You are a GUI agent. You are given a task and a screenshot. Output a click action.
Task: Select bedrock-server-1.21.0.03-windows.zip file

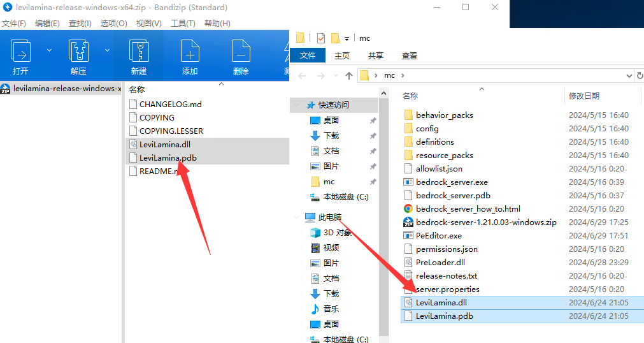(x=486, y=222)
